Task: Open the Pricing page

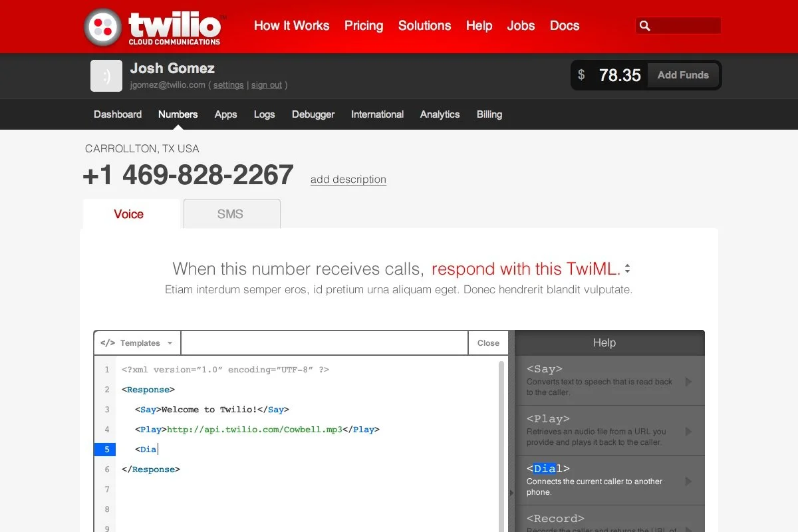Action: (364, 25)
